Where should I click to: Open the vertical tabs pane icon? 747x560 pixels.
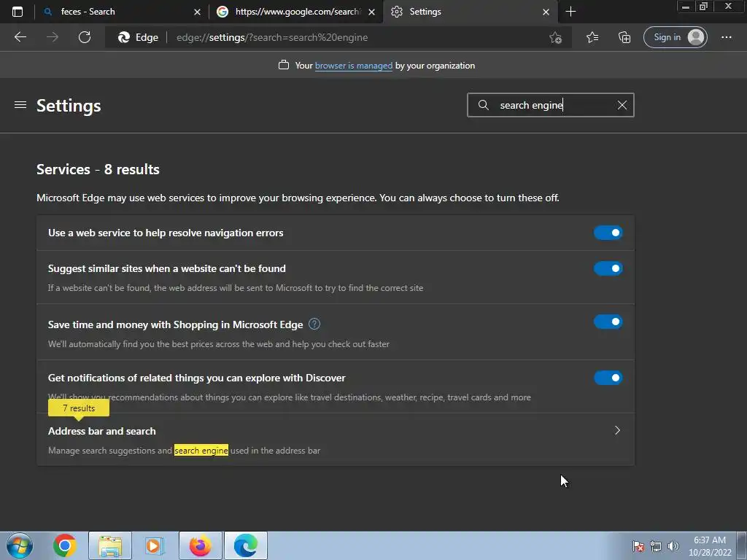click(18, 12)
